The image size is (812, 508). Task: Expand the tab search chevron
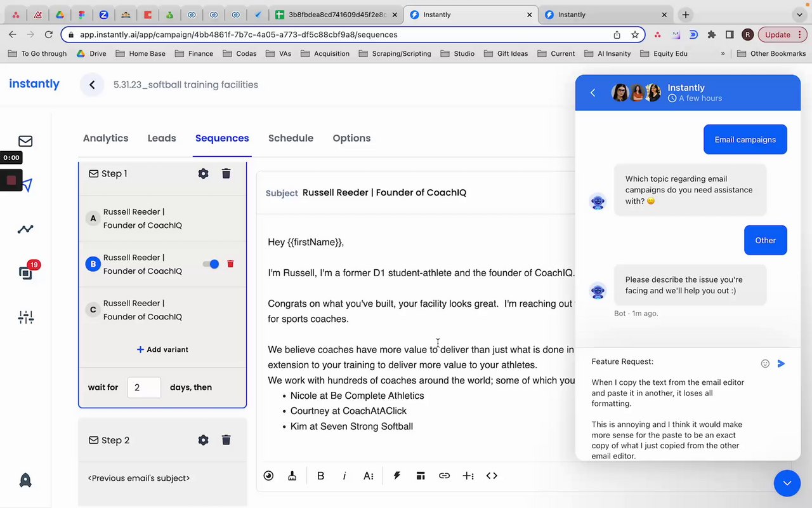click(799, 15)
